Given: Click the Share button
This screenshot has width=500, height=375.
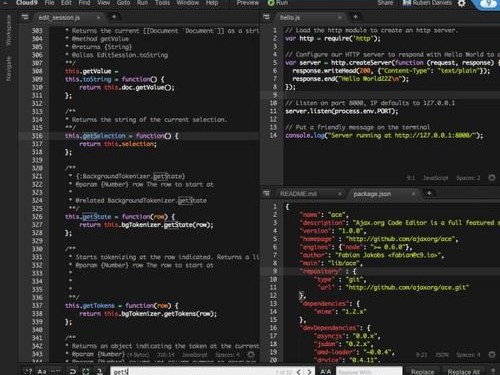Looking at the screenshot, I should pyautogui.click(x=385, y=3).
